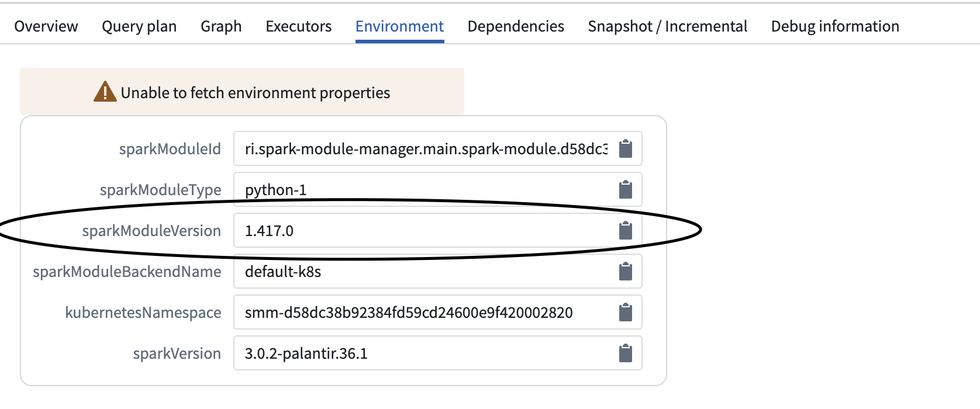The image size is (980, 409).
Task: Copy the sparkModuleId value with clipboard icon
Action: click(x=626, y=148)
